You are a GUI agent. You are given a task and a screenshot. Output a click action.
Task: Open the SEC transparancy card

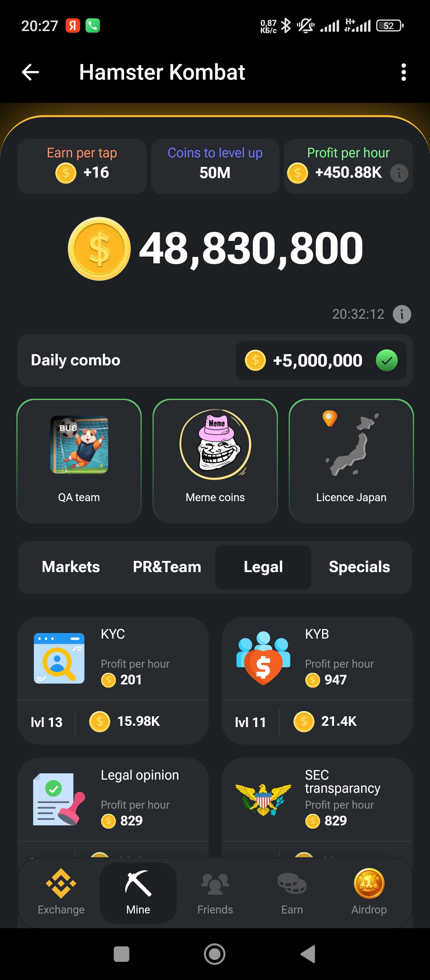(x=317, y=807)
